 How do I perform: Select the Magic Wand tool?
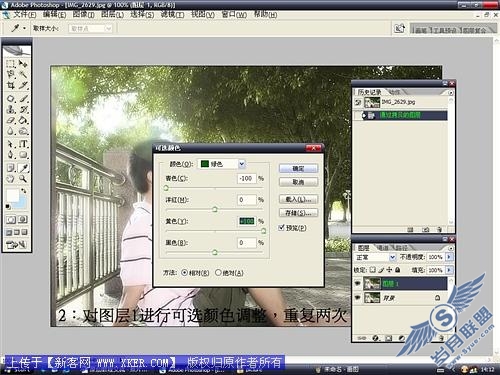pos(23,74)
